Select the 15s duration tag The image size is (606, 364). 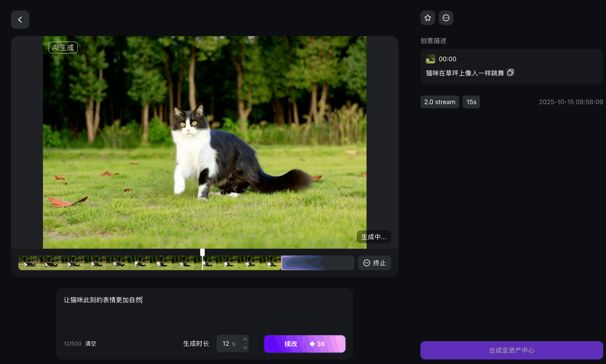click(x=471, y=101)
